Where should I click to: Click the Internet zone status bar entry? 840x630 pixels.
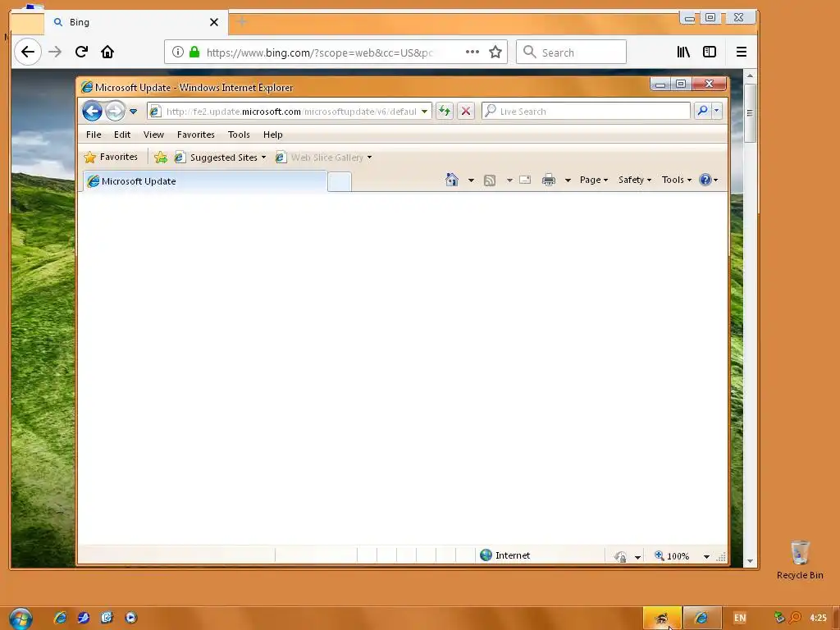pos(505,555)
